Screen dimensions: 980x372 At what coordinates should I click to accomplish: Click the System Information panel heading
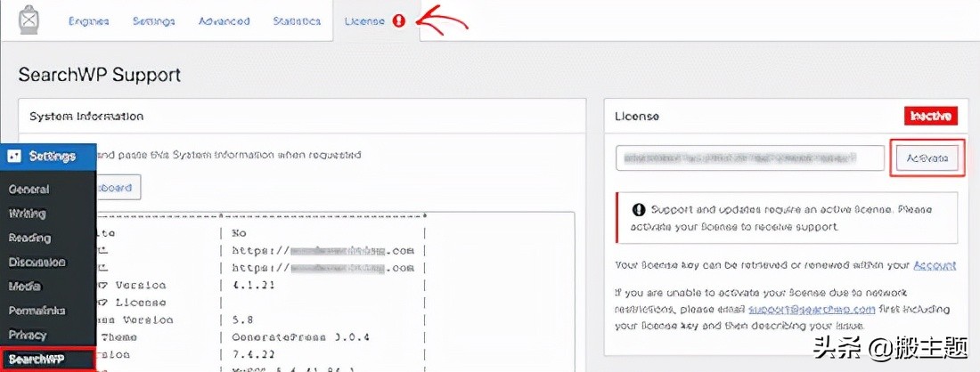click(x=86, y=116)
